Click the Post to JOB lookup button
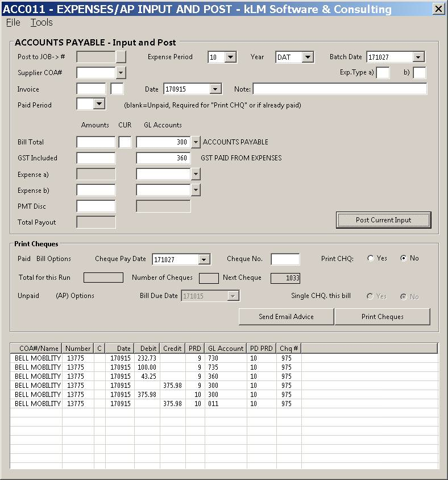Screen dimensions: 448x480 pos(121,57)
